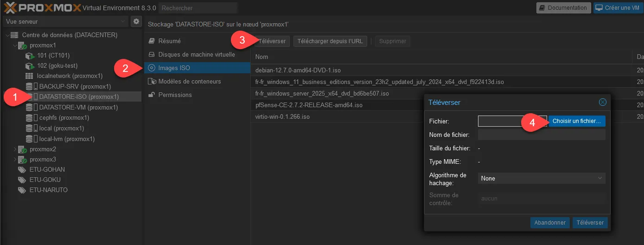
Task: Close the Téléverser dialog with X icon
Action: coord(602,102)
